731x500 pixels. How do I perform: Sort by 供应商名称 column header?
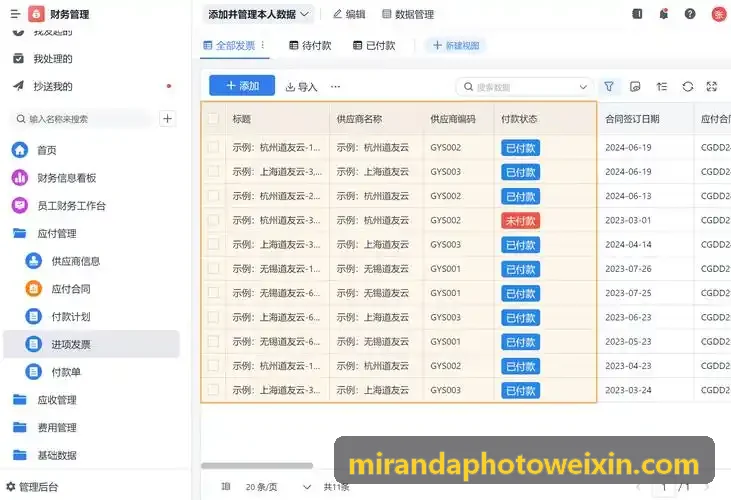pyautogui.click(x=359, y=119)
